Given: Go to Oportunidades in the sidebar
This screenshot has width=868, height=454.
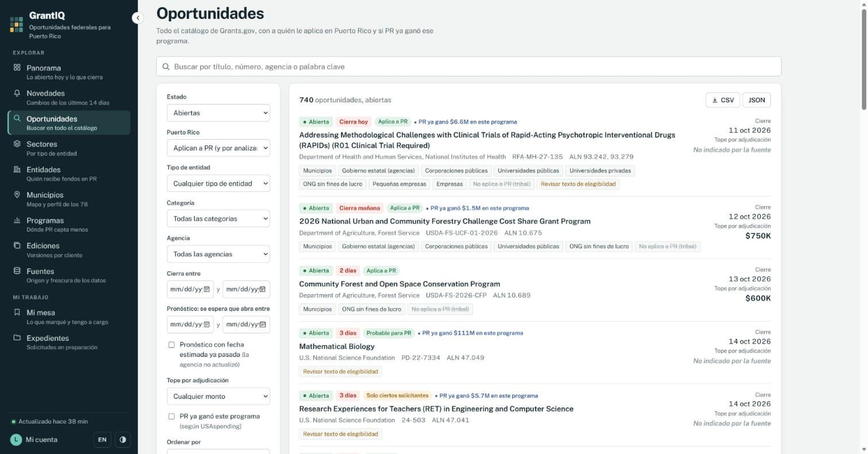Looking at the screenshot, I should click(x=69, y=123).
